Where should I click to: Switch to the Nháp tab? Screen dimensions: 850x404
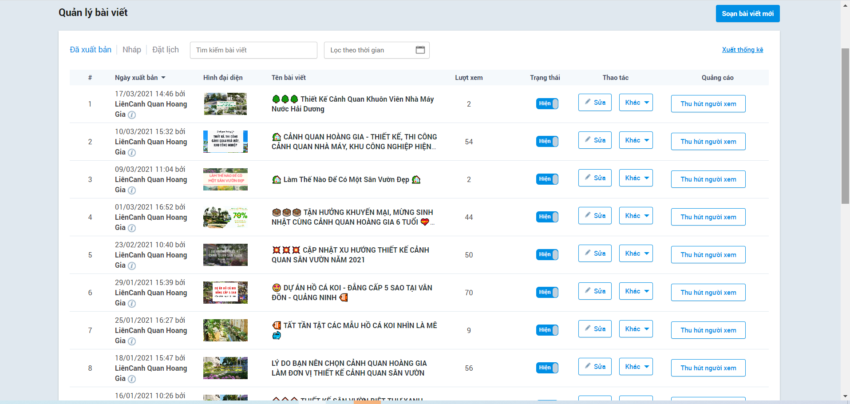tap(131, 50)
